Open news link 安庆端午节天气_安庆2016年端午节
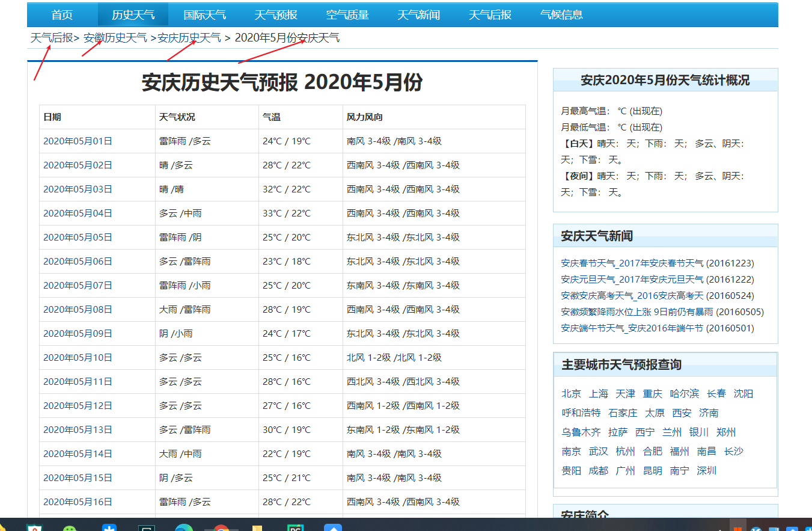This screenshot has width=812, height=531. pos(632,328)
